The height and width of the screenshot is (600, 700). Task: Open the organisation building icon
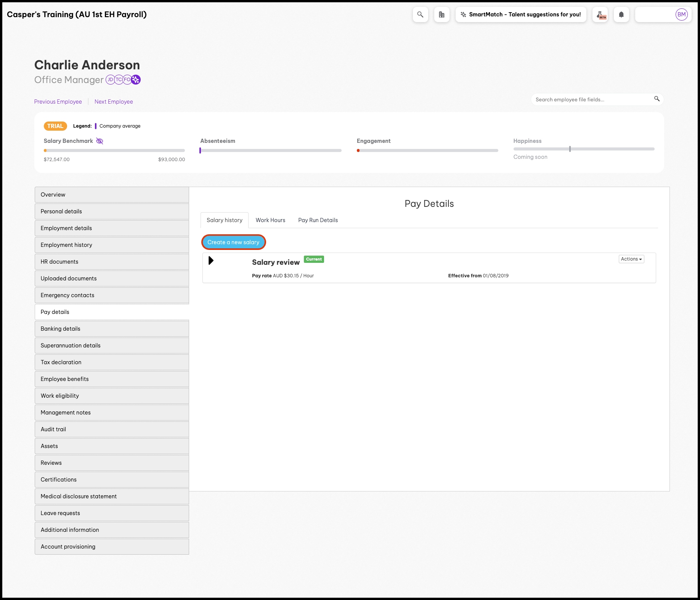click(442, 14)
